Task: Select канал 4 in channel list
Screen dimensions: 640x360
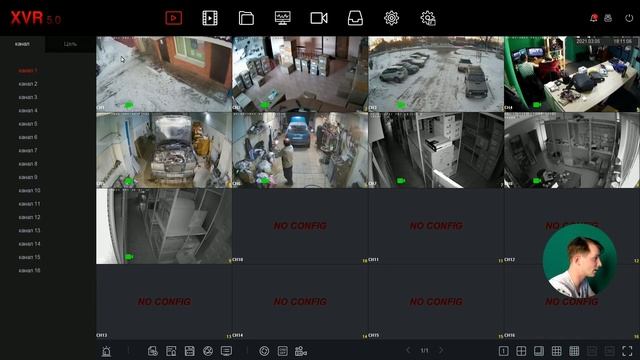Action: (x=28, y=111)
